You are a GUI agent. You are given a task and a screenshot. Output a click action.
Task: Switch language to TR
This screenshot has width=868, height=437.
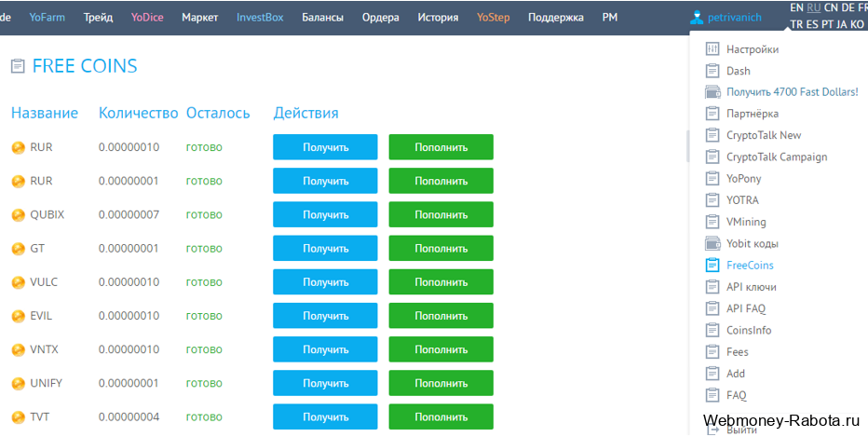click(796, 24)
